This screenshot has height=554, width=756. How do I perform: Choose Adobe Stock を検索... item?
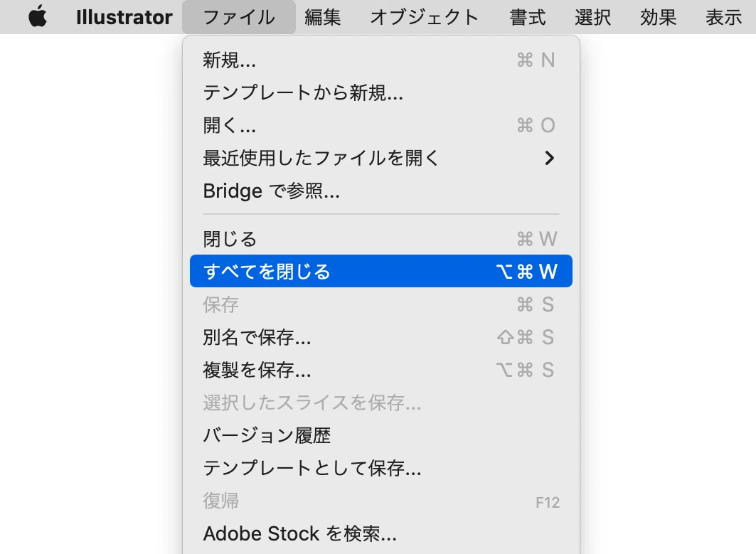click(381, 534)
